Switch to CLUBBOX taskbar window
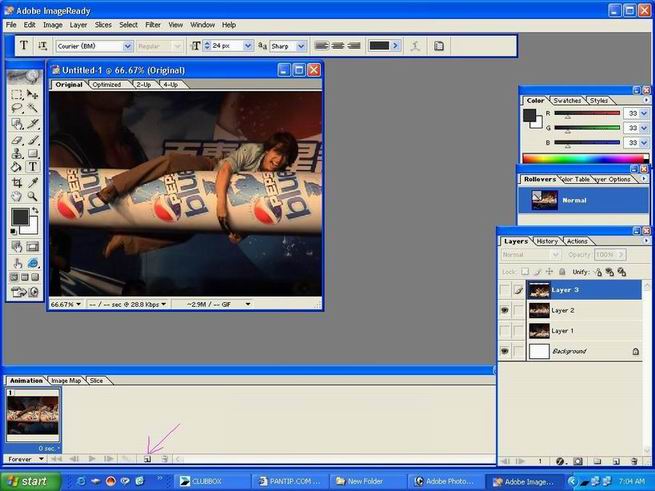Screen dimensions: 655x491 212,481
